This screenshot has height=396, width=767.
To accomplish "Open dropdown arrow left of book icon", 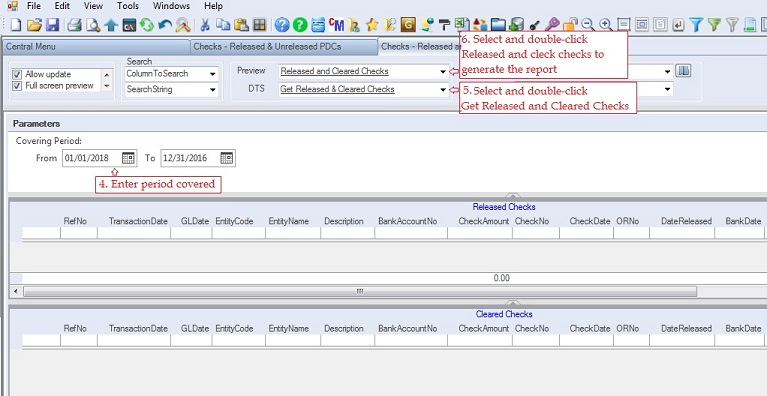I will pos(668,72).
